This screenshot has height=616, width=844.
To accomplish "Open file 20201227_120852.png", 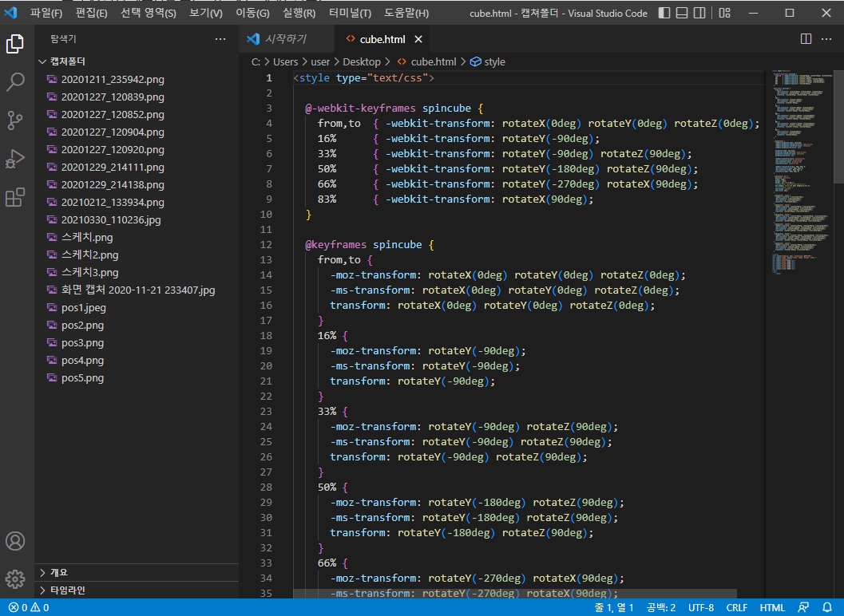I will pyautogui.click(x=137, y=115).
